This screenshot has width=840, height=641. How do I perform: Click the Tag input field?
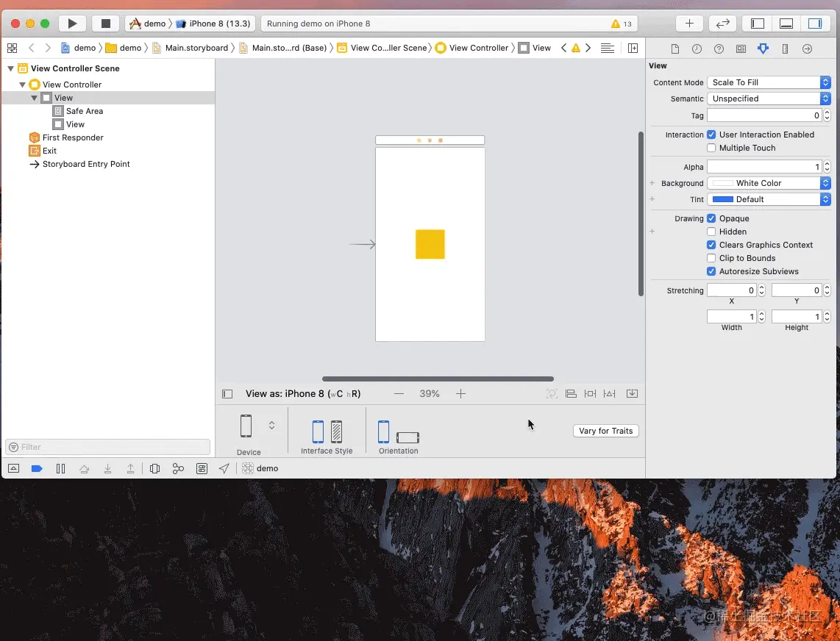tap(764, 115)
